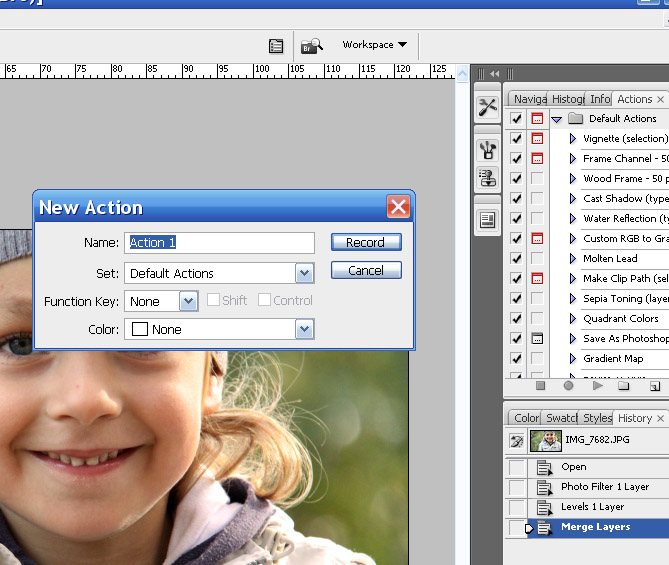Expand the Vignette (selection) action

pos(573,138)
